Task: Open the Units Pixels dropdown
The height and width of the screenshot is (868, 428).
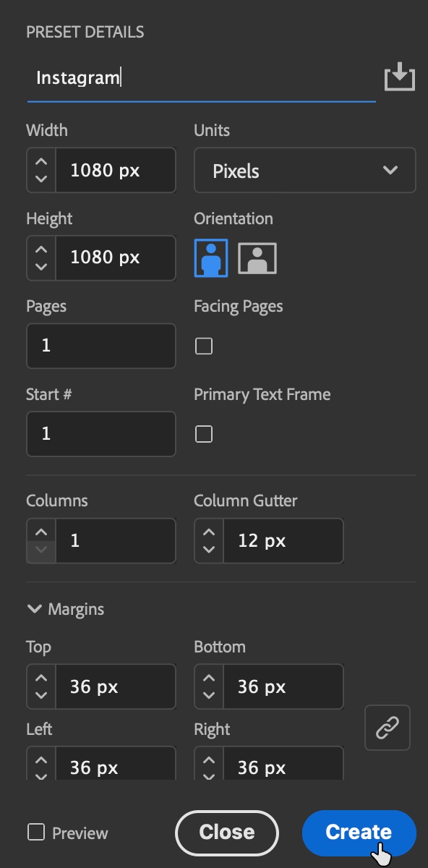Action: tap(305, 171)
